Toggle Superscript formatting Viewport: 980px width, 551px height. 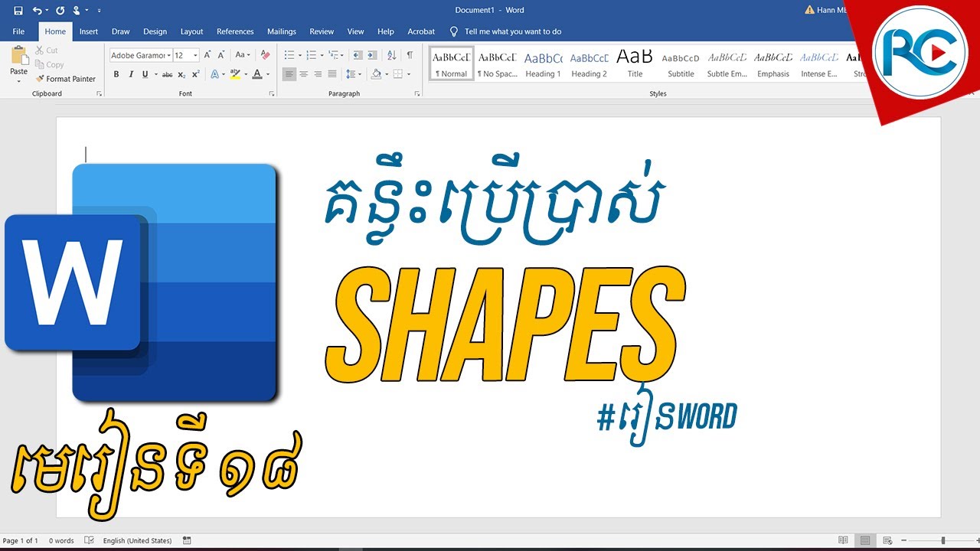click(x=196, y=74)
